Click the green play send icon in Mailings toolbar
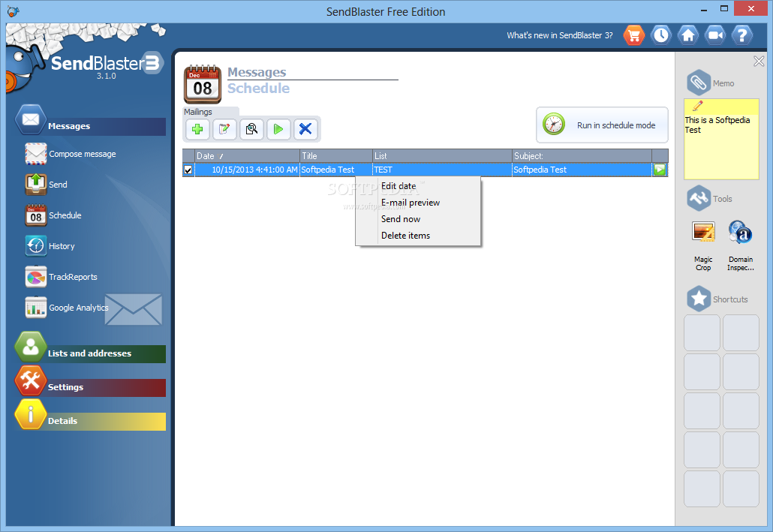Screen dimensions: 773x532 click(278, 129)
